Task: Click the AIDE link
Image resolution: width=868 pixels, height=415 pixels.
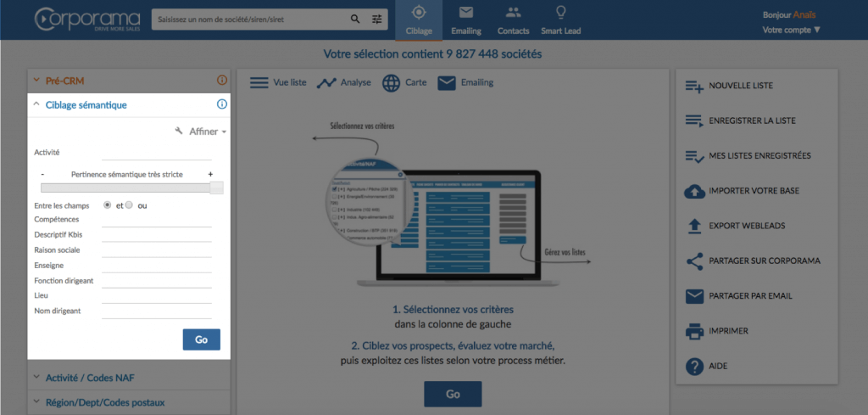Action: coord(718,367)
